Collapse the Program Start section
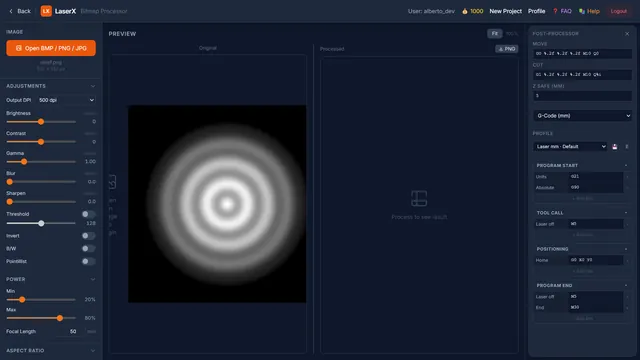 click(x=626, y=165)
